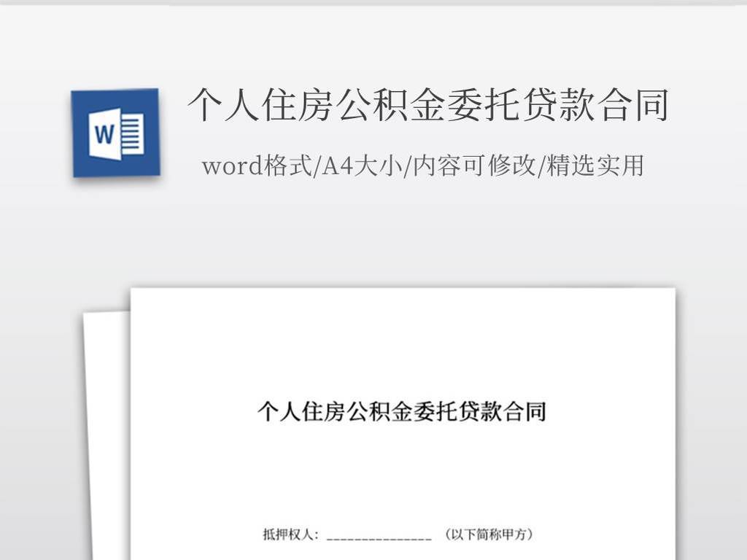The height and width of the screenshot is (560, 747).
Task: Click the horizontal stripes detail in the Word icon
Action: 131,139
